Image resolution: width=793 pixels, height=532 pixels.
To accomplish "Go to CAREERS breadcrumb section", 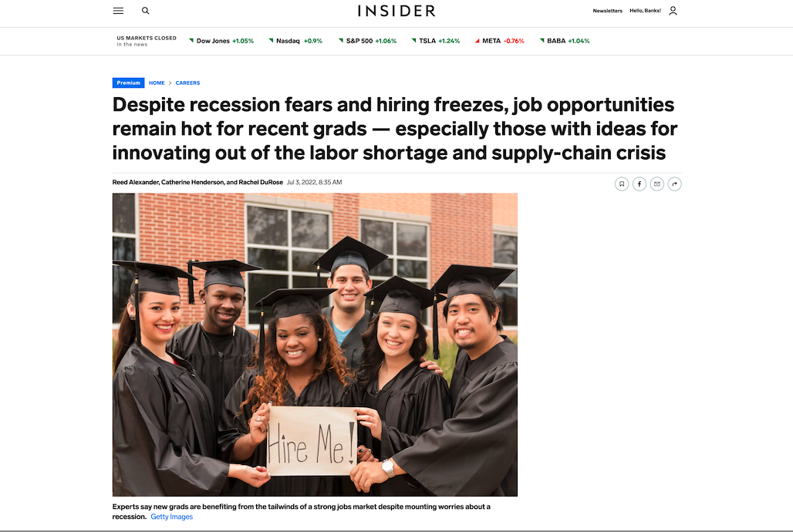I will (x=187, y=83).
